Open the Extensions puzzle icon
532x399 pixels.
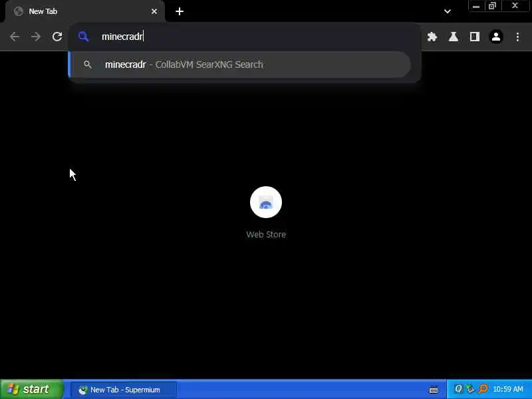[432, 37]
